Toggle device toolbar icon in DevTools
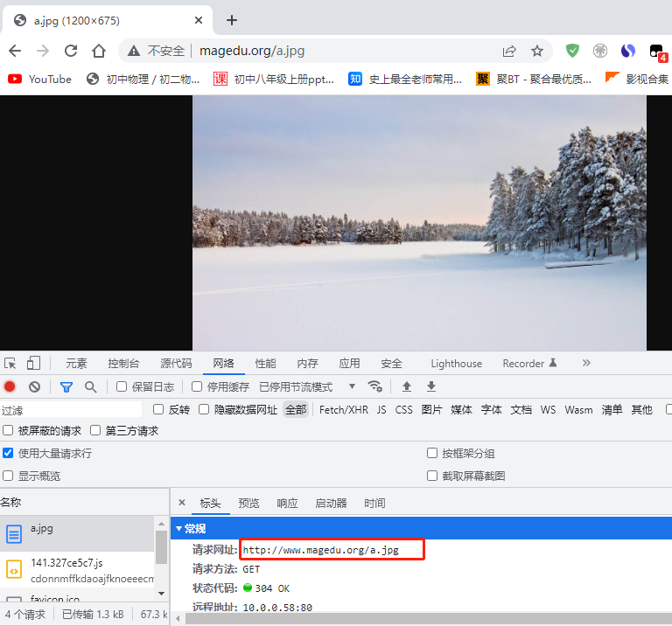Image resolution: width=672 pixels, height=626 pixels. click(x=33, y=363)
